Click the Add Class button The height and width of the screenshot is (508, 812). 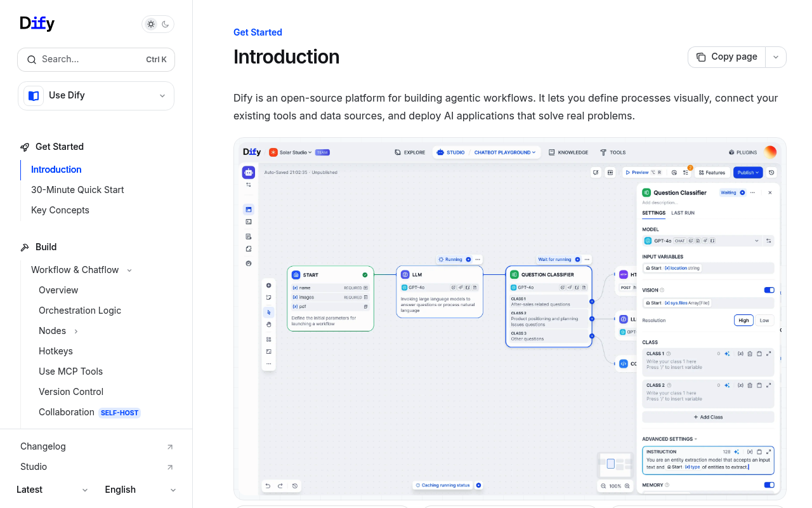coord(708,417)
